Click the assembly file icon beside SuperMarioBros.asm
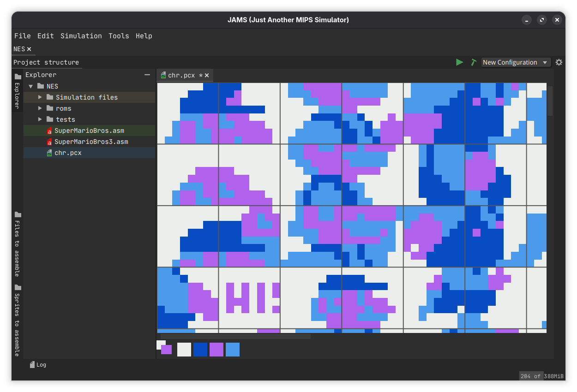 [49, 131]
